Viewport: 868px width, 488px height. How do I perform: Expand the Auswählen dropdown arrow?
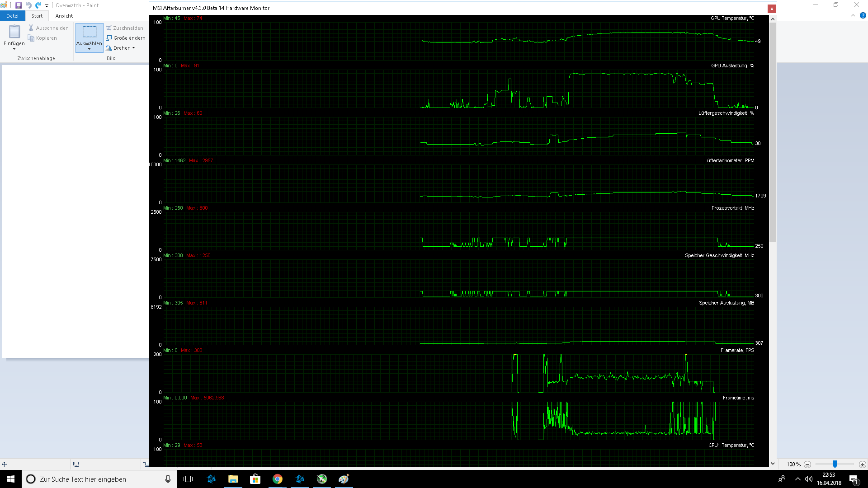89,49
